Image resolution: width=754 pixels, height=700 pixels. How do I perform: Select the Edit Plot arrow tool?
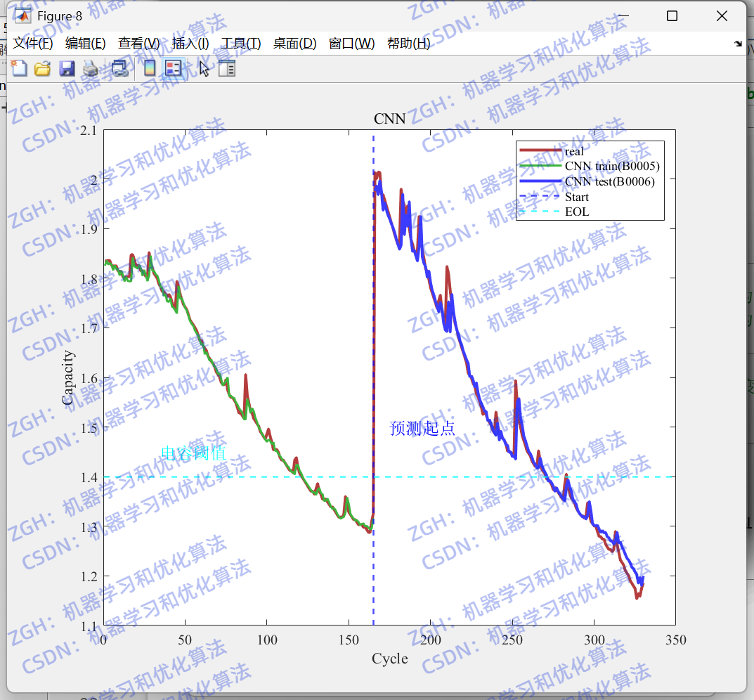tap(204, 68)
